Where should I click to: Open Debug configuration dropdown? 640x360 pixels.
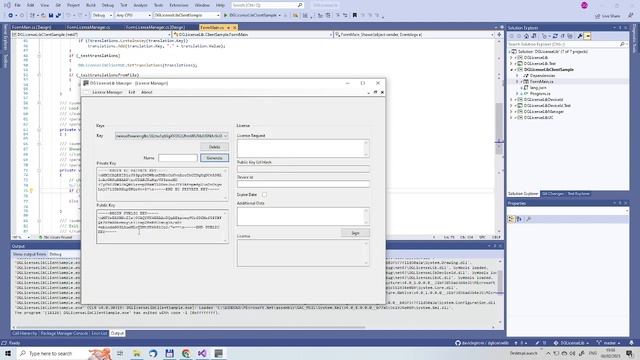(102, 15)
